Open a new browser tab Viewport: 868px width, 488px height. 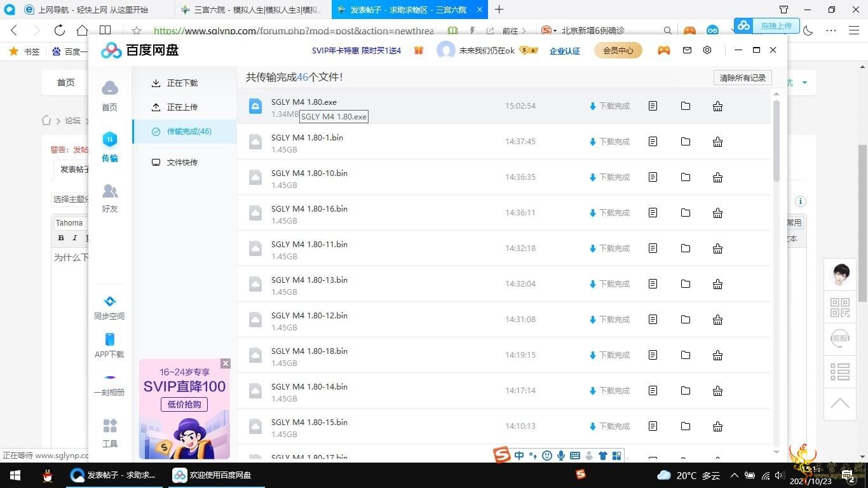[x=499, y=10]
